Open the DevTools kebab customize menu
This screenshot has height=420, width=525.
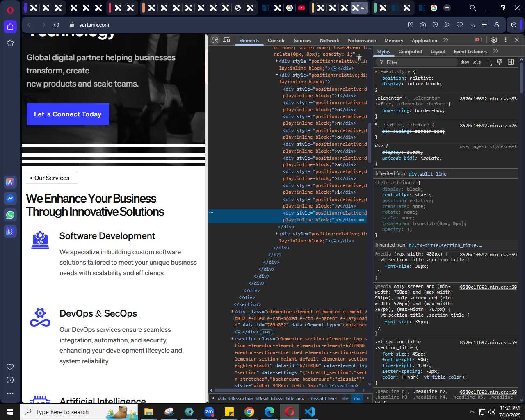click(x=505, y=40)
